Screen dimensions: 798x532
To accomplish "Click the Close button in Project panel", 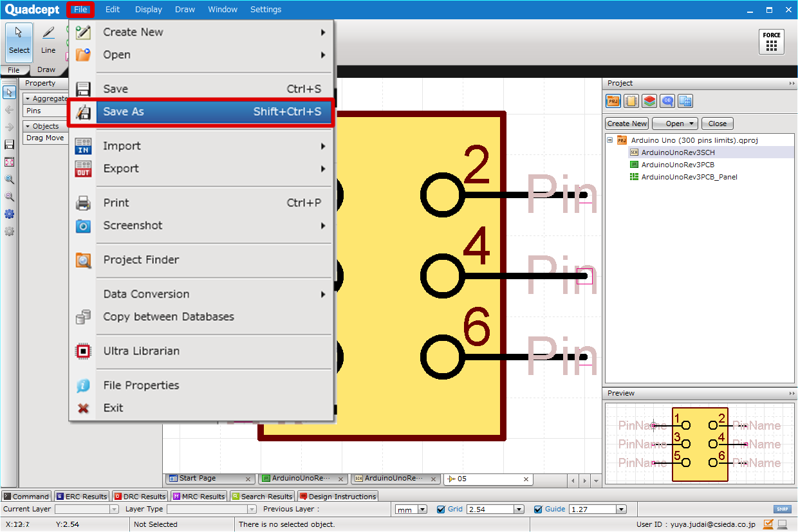I will click(x=717, y=124).
